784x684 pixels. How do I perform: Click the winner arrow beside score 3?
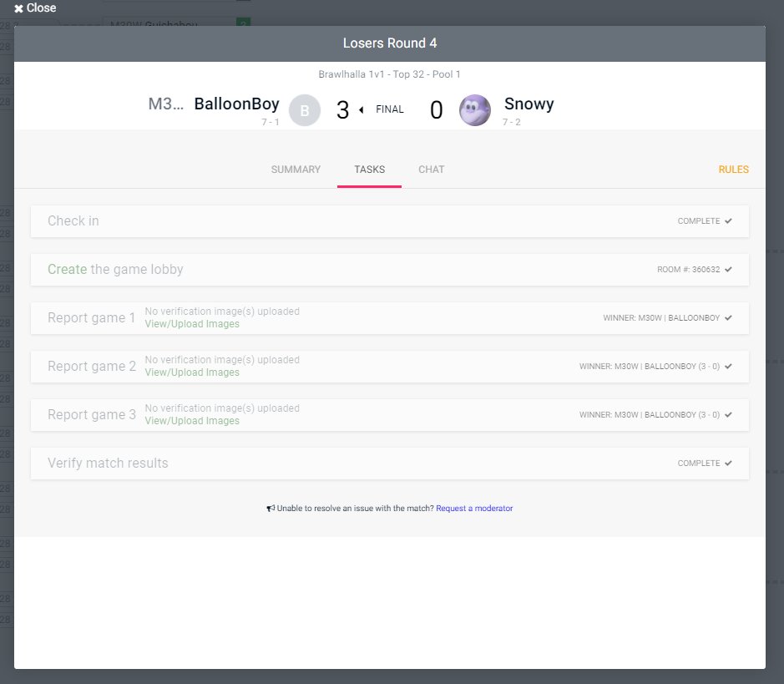[x=361, y=110]
